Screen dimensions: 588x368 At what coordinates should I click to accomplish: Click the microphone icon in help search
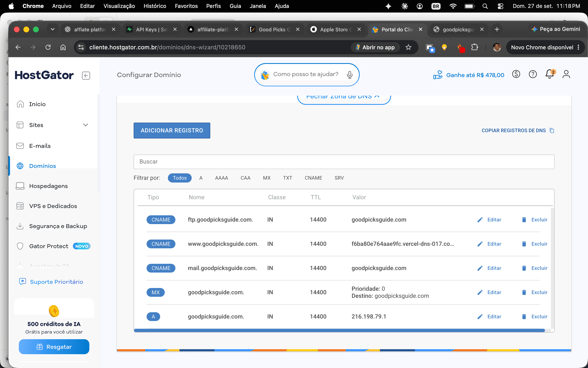[x=350, y=75]
